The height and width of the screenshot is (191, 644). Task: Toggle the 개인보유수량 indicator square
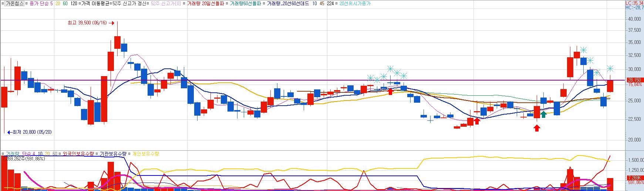(x=129, y=153)
